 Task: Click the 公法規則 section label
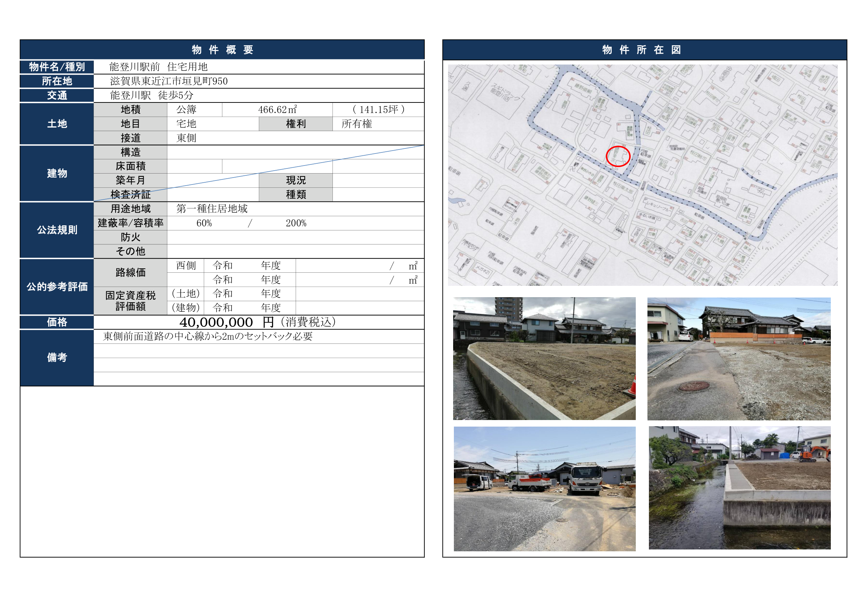tap(57, 230)
